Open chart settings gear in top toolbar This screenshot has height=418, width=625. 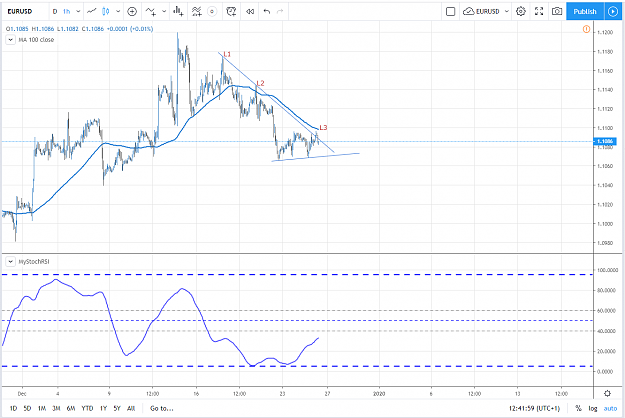(521, 12)
